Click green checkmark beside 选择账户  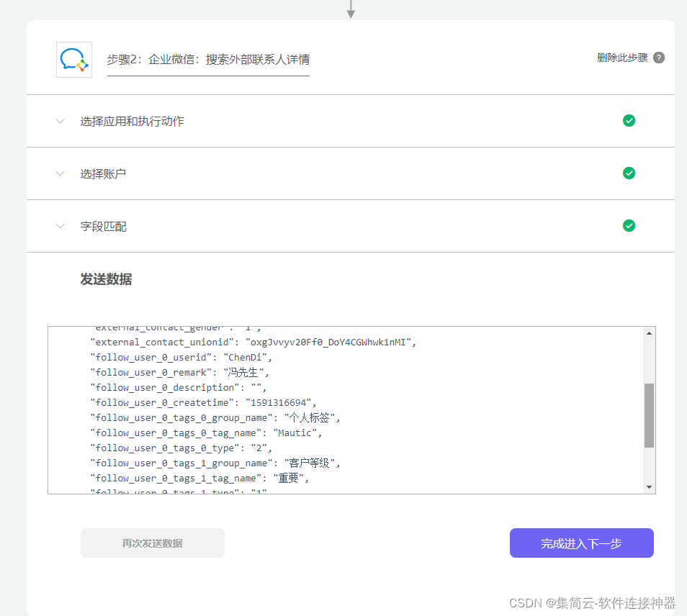[x=629, y=173]
